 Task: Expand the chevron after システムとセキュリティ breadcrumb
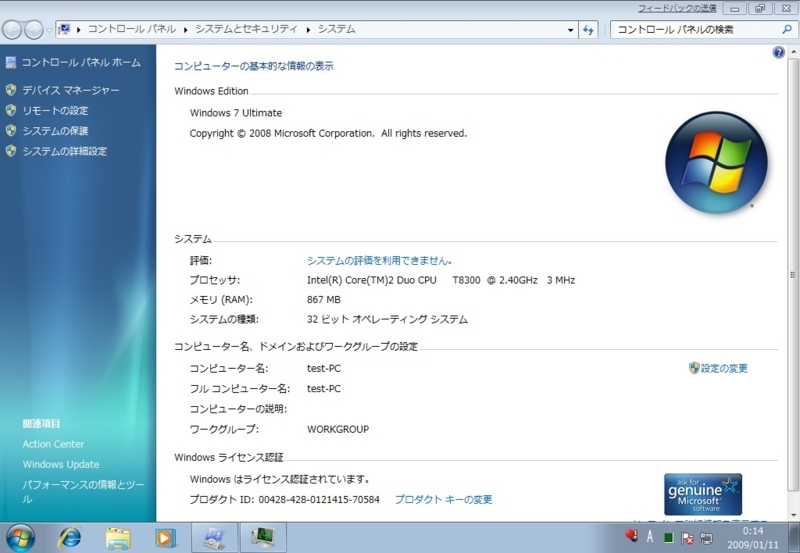pyautogui.click(x=308, y=30)
